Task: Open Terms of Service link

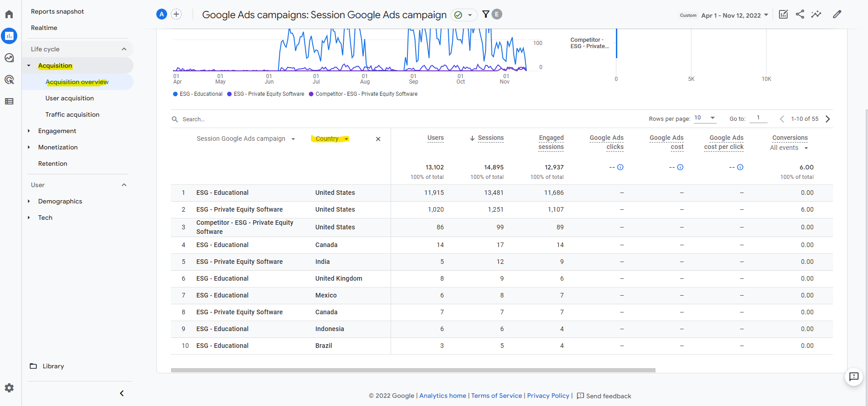Action: coord(496,396)
